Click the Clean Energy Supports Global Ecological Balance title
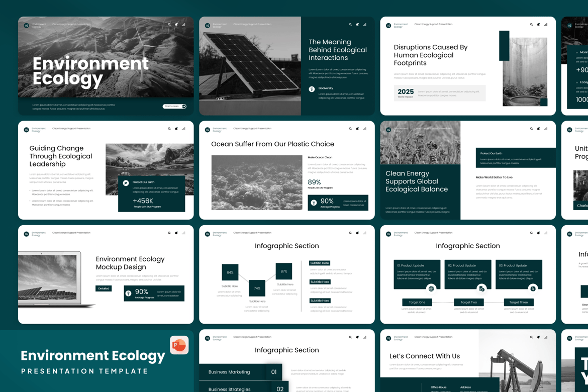Viewport: 588px width, 392px height. click(417, 181)
